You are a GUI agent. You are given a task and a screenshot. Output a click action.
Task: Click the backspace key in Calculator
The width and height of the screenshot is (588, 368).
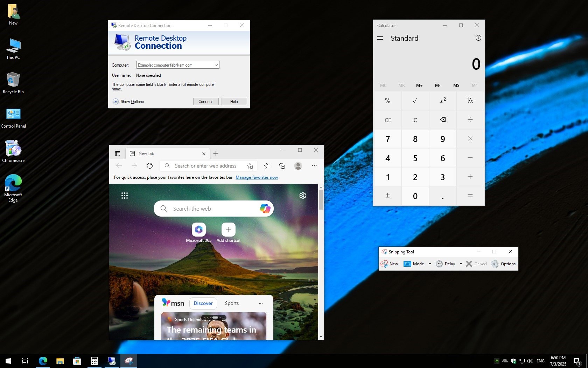click(x=443, y=120)
